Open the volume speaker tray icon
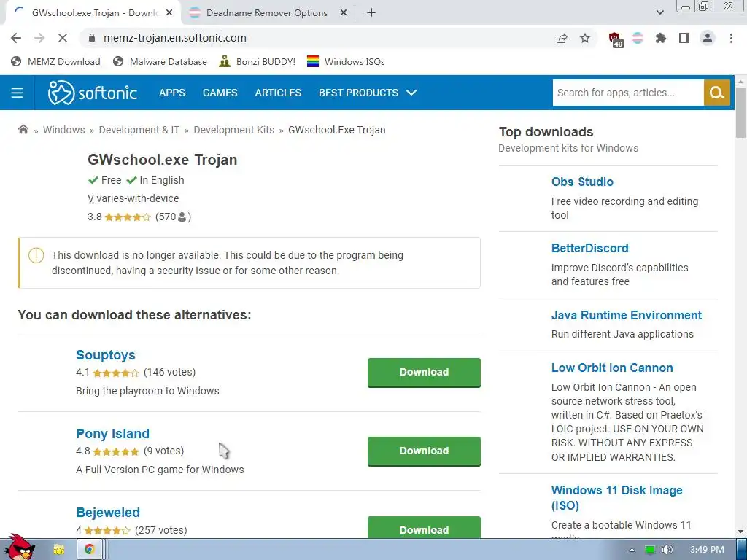 [667, 550]
